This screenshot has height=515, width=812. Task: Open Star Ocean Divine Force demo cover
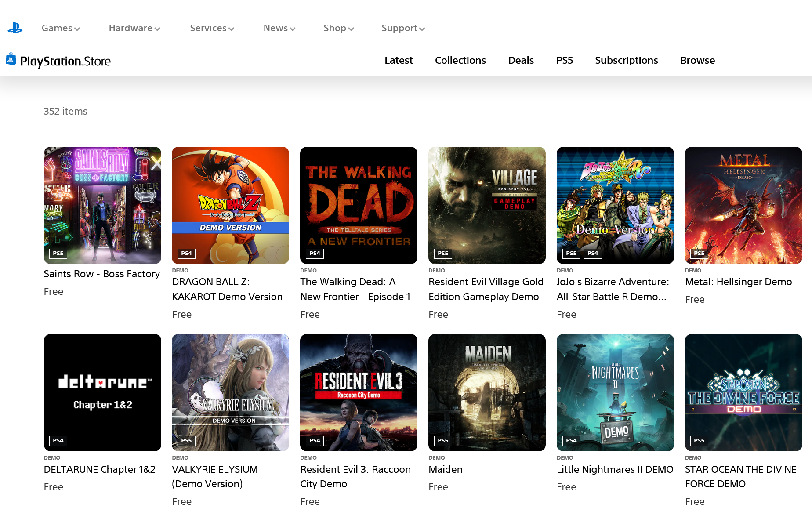pyautogui.click(x=743, y=392)
